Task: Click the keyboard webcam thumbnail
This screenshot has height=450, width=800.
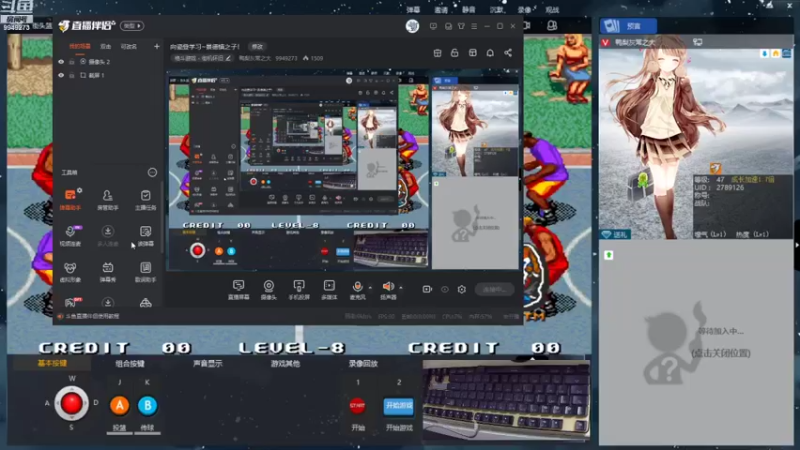Action: click(x=506, y=399)
